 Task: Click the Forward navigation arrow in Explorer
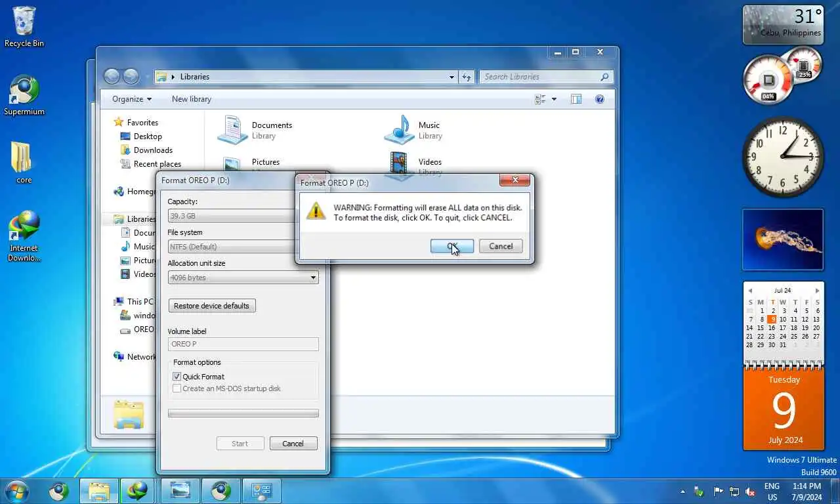(131, 77)
